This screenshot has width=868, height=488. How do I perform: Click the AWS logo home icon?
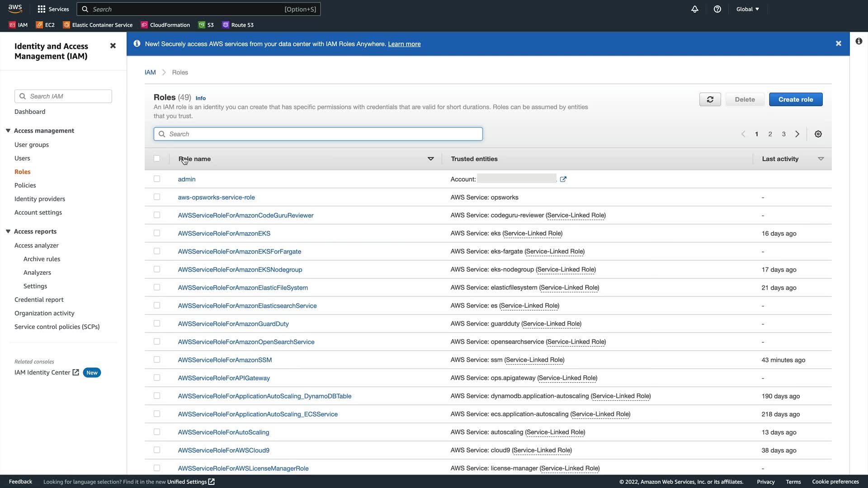click(15, 9)
